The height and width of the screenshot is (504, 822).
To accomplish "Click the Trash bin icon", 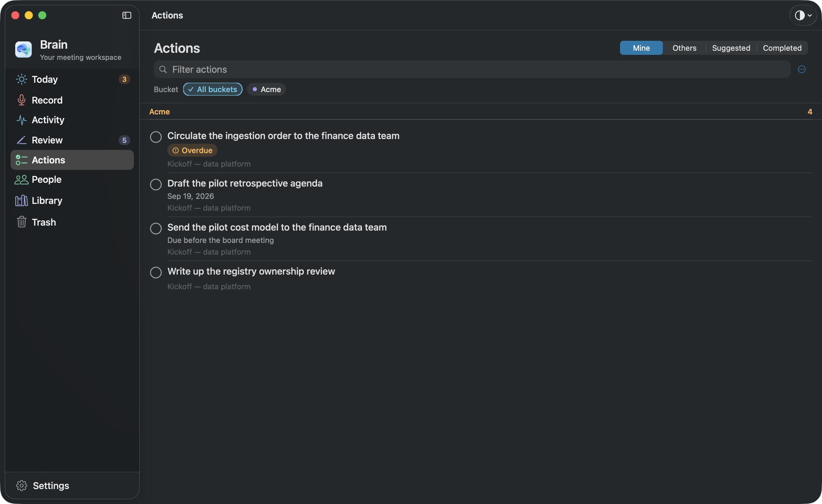I will click(x=22, y=222).
